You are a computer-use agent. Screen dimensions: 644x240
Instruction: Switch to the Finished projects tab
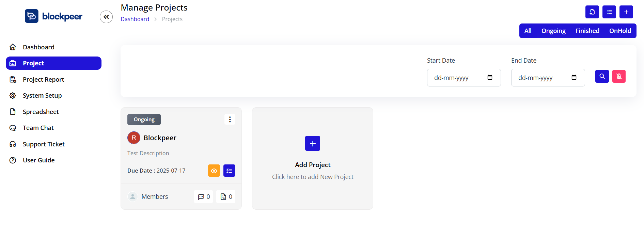[x=587, y=31]
